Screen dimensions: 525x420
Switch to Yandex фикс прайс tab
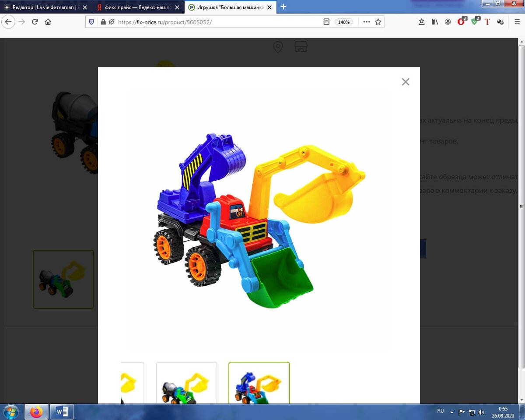coord(134,7)
